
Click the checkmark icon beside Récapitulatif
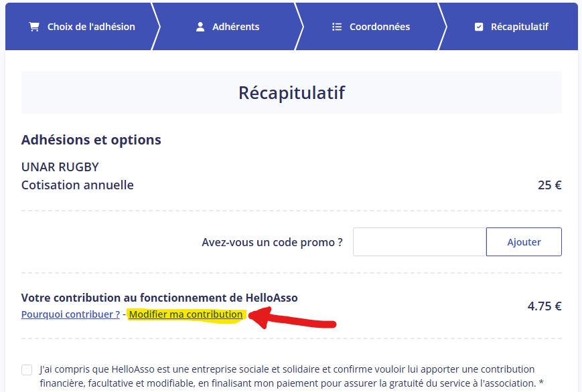478,27
